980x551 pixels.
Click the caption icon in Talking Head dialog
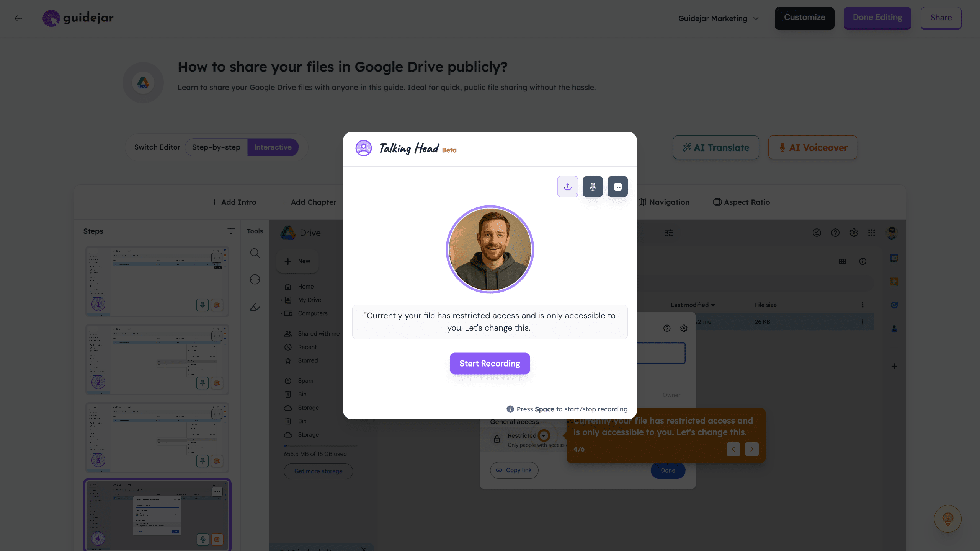tap(617, 187)
